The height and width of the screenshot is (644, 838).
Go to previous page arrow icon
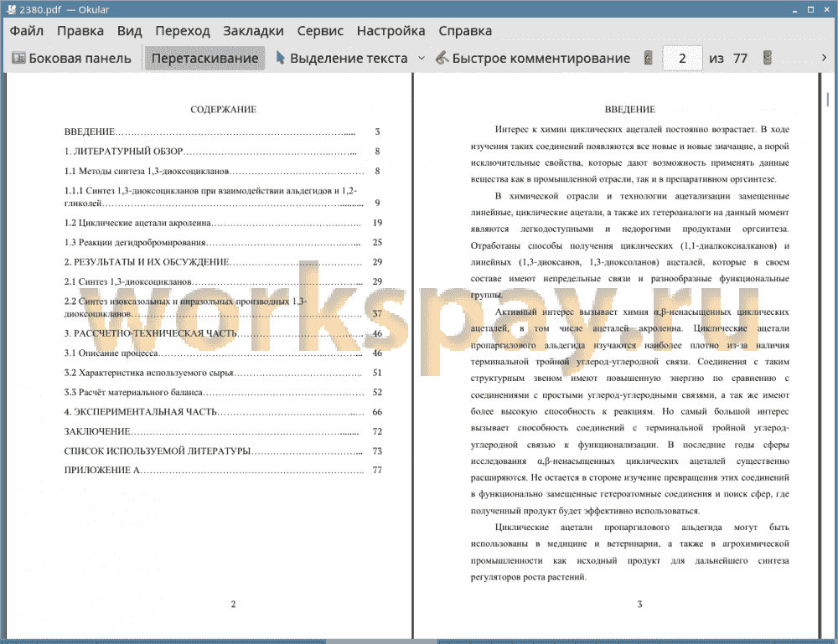click(x=649, y=58)
